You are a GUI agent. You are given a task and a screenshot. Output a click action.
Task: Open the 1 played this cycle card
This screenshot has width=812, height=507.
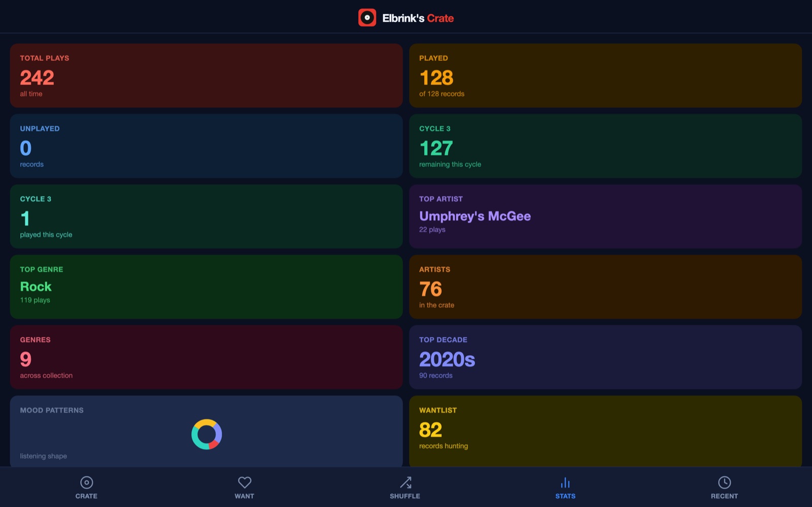click(x=207, y=217)
